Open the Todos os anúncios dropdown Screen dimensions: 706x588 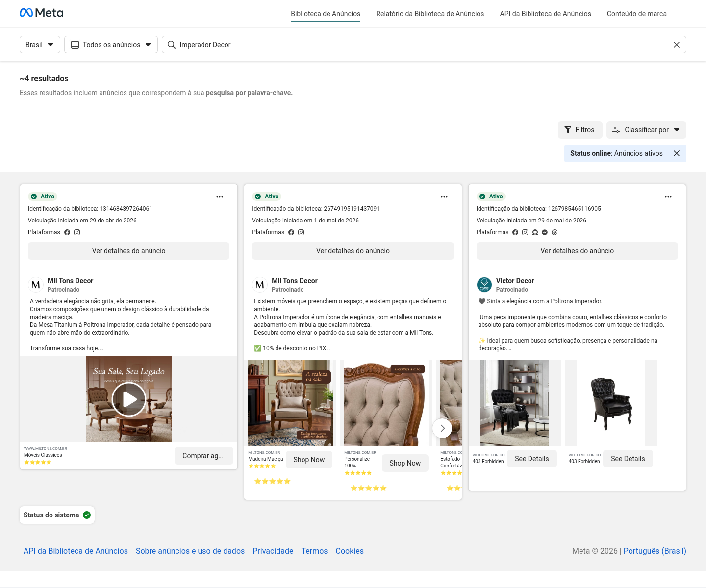pos(111,45)
